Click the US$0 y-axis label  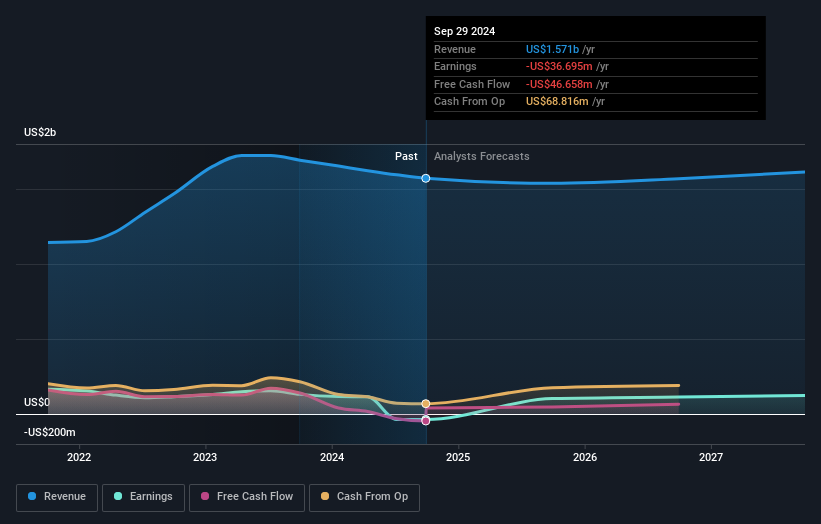pos(37,403)
